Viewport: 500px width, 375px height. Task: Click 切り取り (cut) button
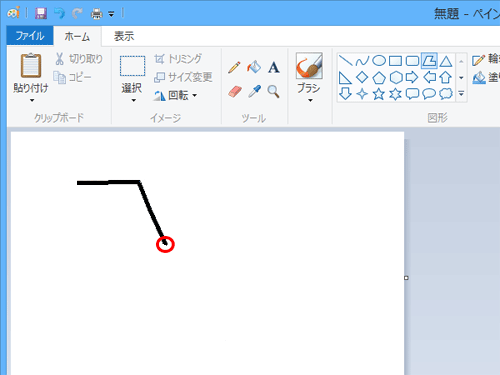79,59
